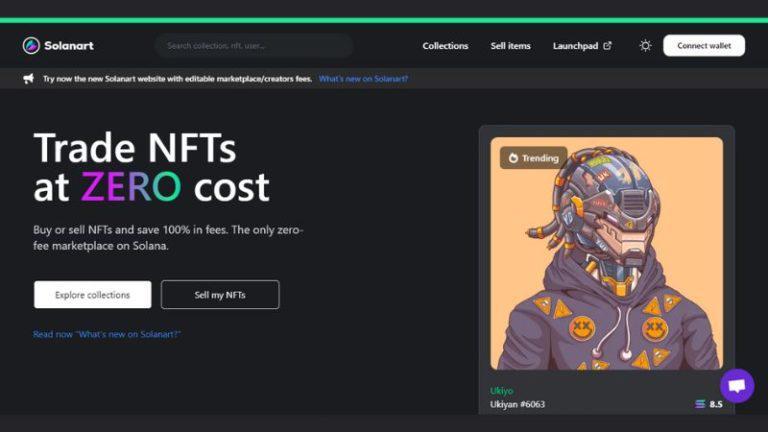Image resolution: width=768 pixels, height=432 pixels.
Task: Click the Solanart brand name text
Action: pyautogui.click(x=69, y=46)
